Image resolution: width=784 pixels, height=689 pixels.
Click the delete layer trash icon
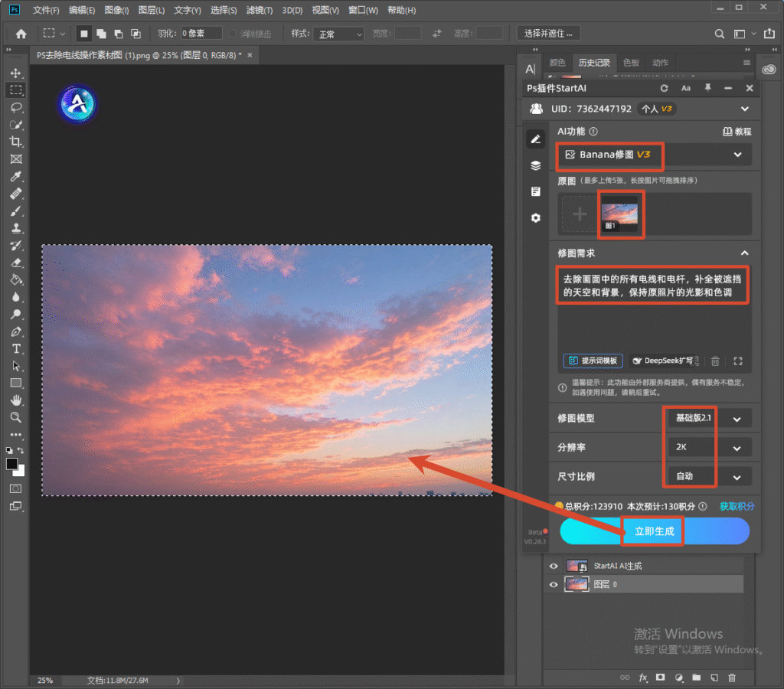click(732, 678)
